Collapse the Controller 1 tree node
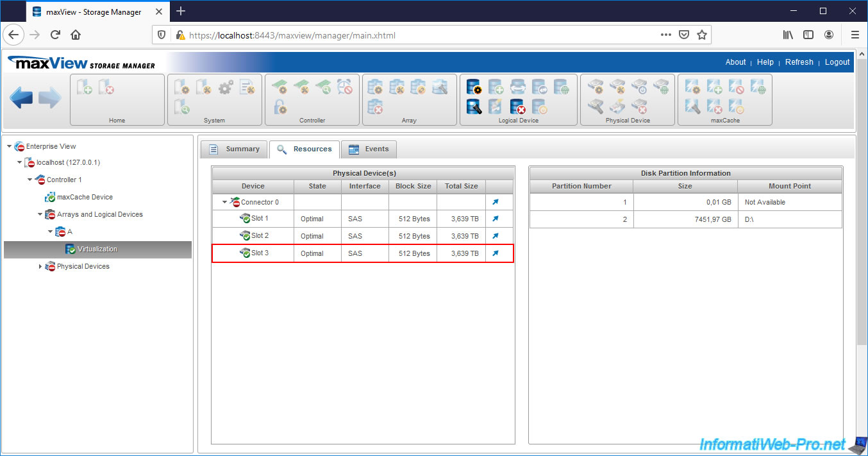The height and width of the screenshot is (456, 868). click(x=30, y=180)
